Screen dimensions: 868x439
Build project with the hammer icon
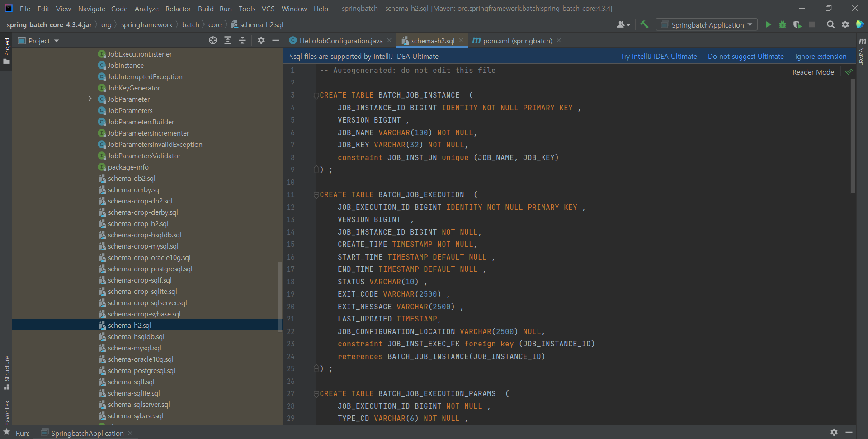[645, 24]
